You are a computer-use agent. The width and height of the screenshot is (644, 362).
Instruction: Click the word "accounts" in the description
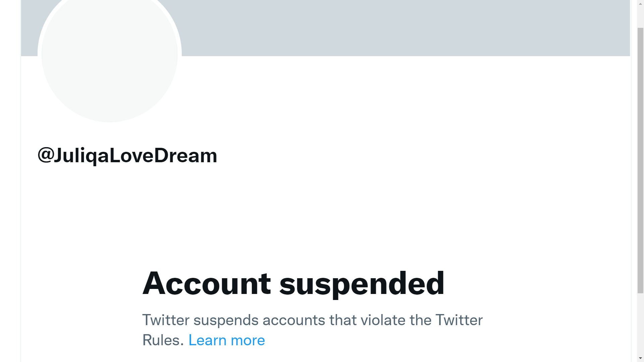coord(293,320)
